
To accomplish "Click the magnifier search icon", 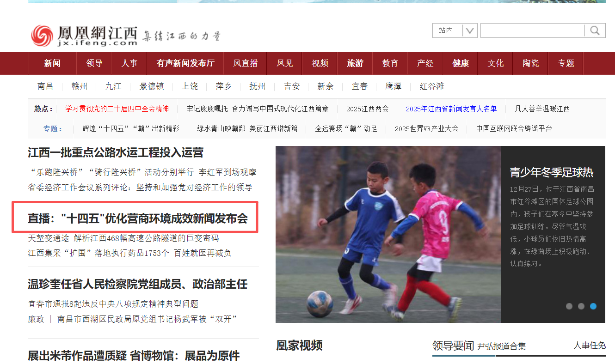I will tap(595, 30).
